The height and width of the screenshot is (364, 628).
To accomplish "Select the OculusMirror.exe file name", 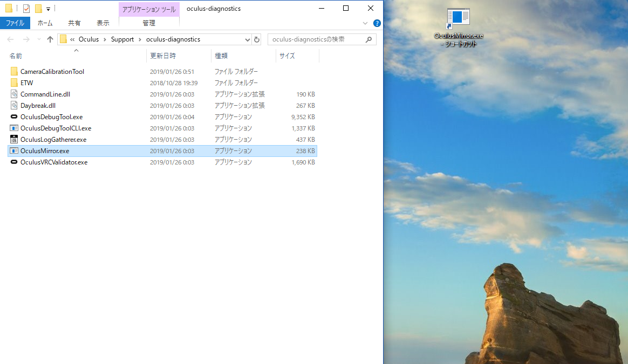I will [x=45, y=151].
